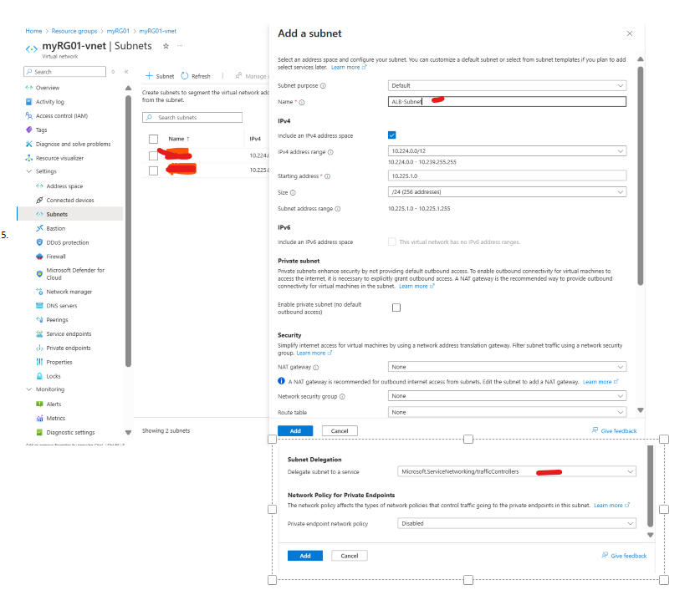
Task: Open the IPv4 address range dropdown
Action: [507, 151]
